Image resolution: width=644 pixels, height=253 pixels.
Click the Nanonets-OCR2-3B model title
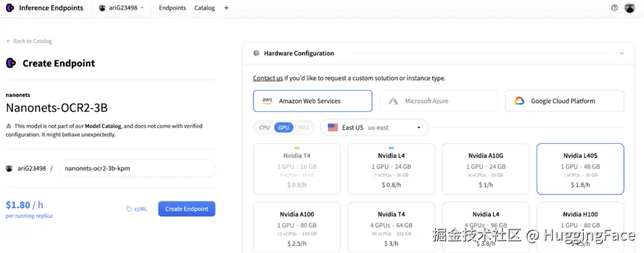pos(57,107)
